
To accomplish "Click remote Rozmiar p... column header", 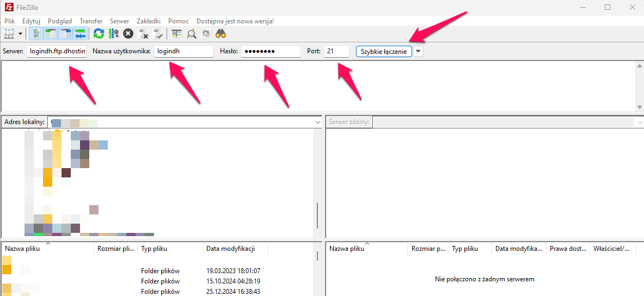I will (428, 249).
